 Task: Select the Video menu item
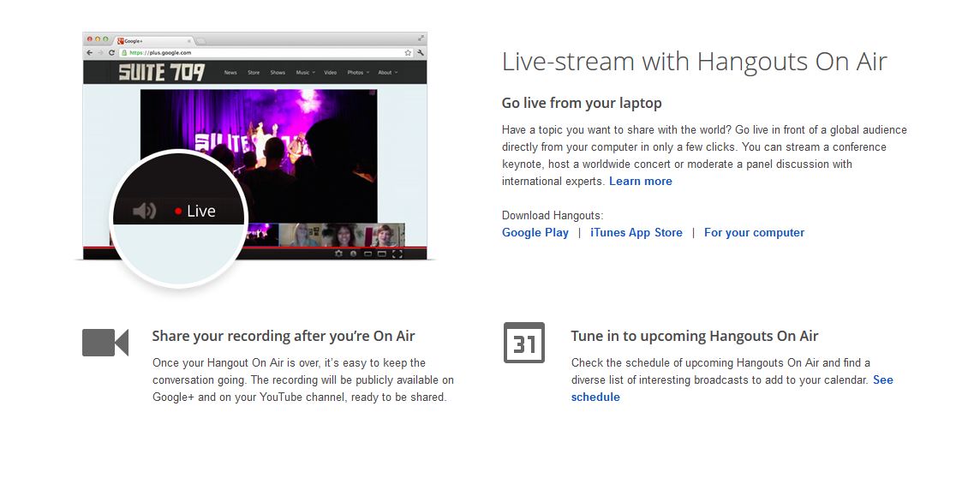point(331,73)
